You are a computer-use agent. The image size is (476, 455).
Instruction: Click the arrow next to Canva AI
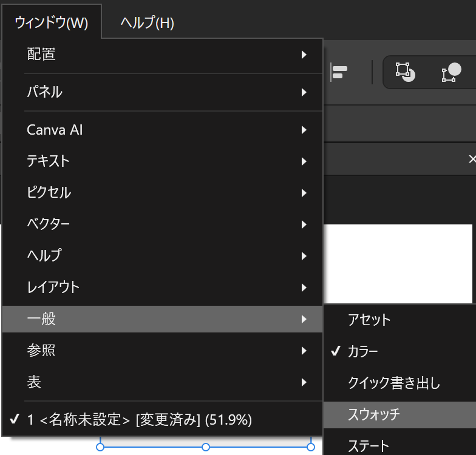click(x=304, y=130)
